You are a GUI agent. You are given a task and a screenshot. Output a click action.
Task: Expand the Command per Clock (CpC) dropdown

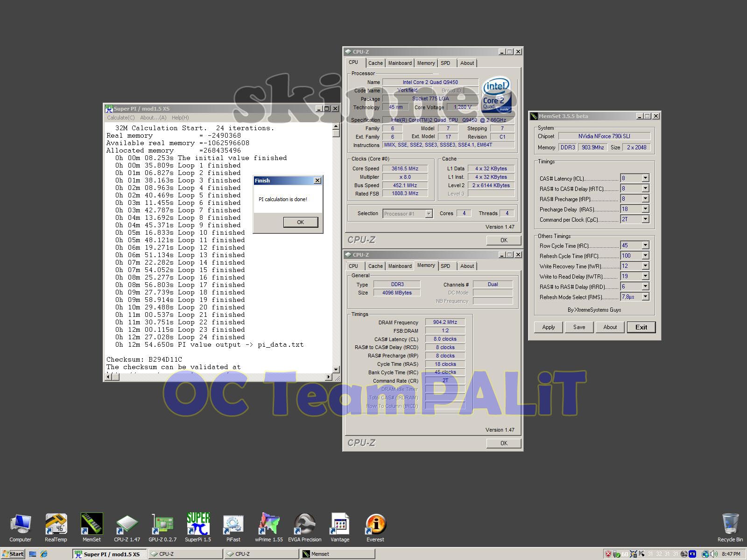pyautogui.click(x=645, y=219)
